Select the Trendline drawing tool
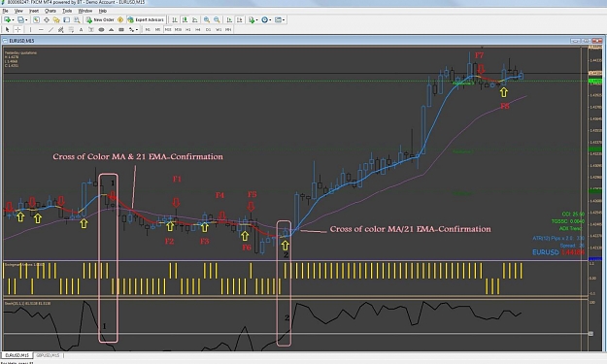607x364 pixels. [x=51, y=29]
